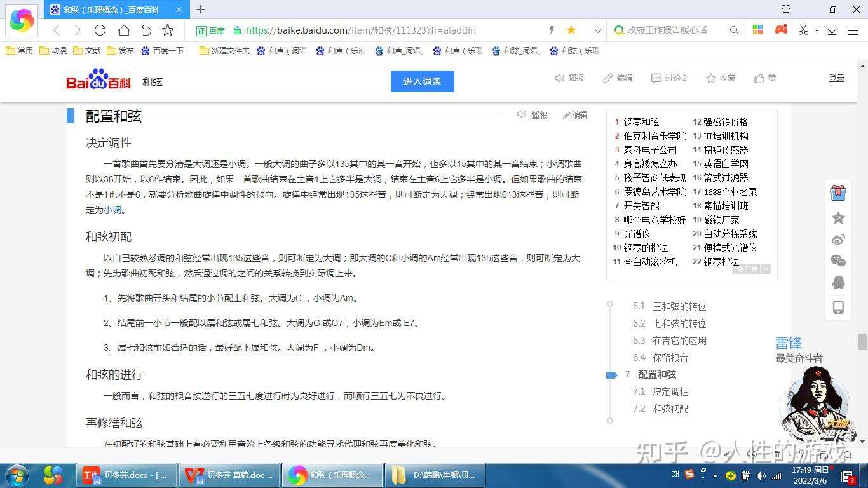Open the browser hamburger menu

pyautogui.click(x=854, y=30)
